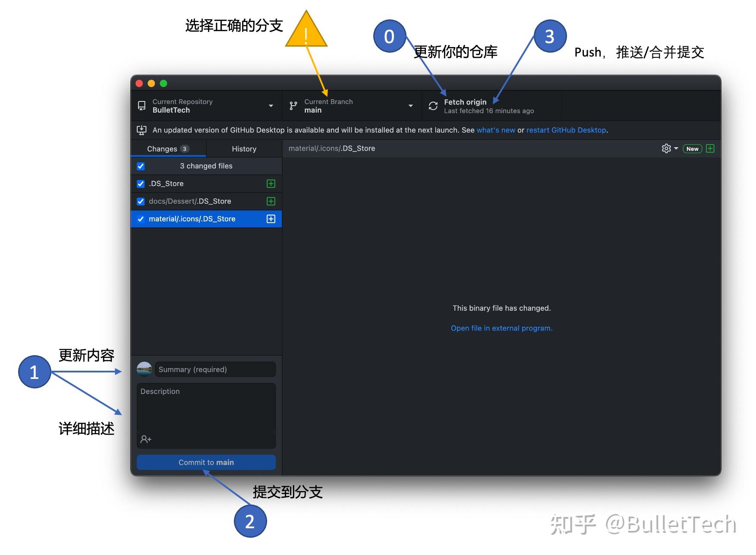Uncheck material/.icons/.DS_Store checkbox

[x=141, y=219]
